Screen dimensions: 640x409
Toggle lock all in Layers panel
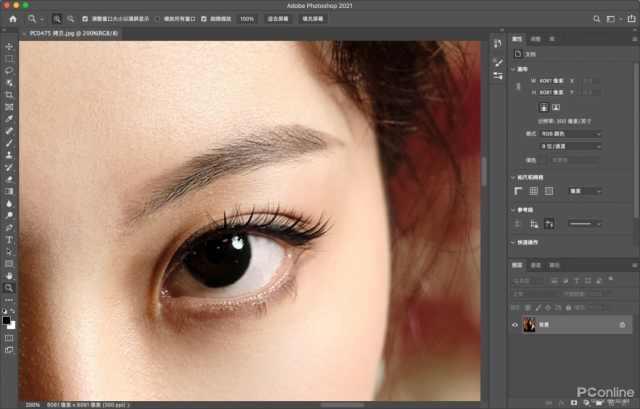[568, 307]
